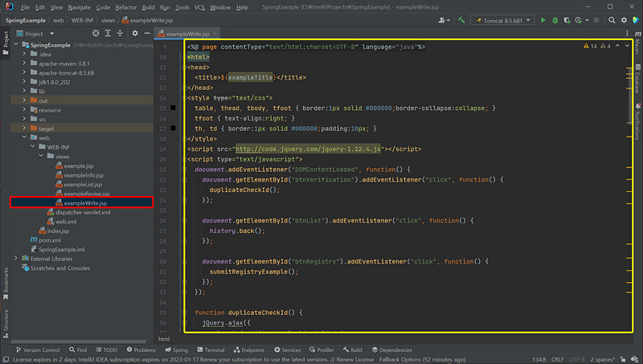Image resolution: width=643 pixels, height=364 pixels.
Task: Toggle read-only lock icon in status bar
Action: pos(623,359)
